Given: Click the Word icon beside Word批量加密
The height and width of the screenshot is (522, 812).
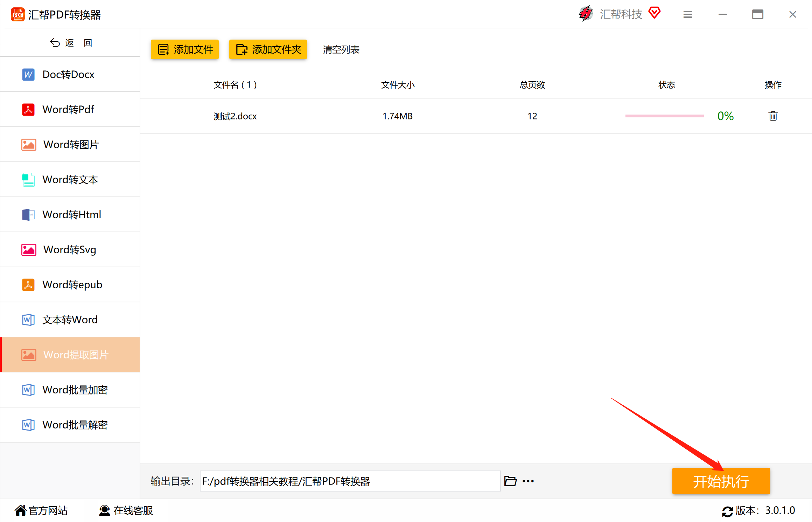Looking at the screenshot, I should 28,390.
